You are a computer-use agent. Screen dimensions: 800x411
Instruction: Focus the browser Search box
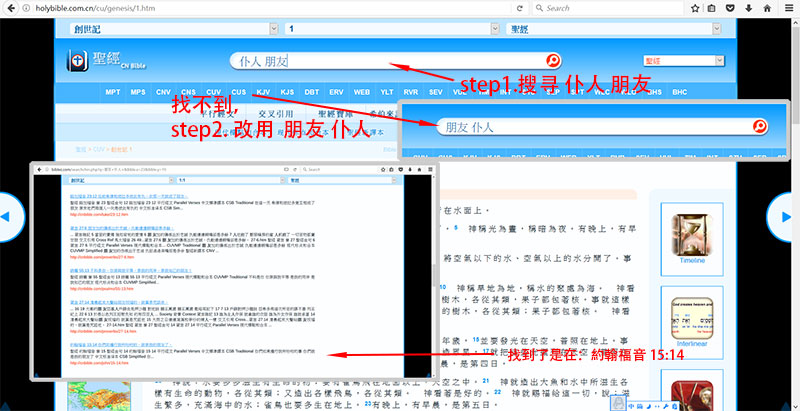(607, 8)
